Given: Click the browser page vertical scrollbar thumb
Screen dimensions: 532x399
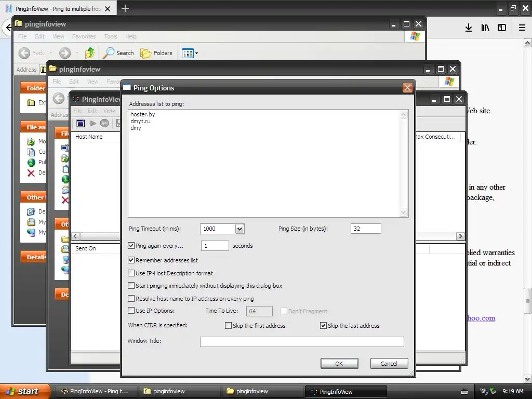Looking at the screenshot, I should coord(527,301).
